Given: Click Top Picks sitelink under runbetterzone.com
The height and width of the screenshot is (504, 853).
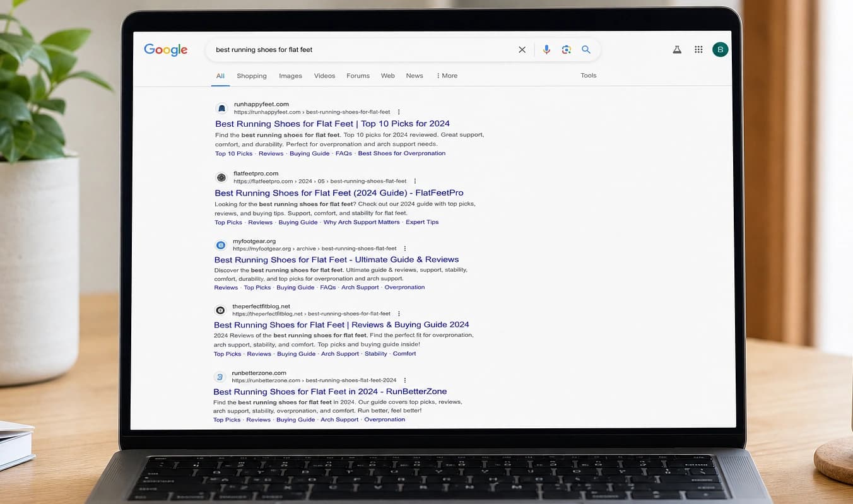Looking at the screenshot, I should click(x=227, y=419).
